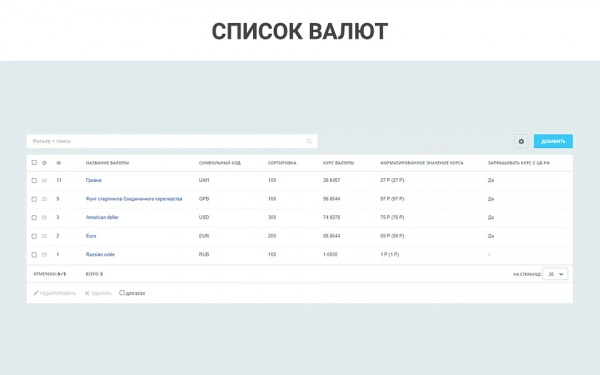
Task: Open the per-page dropdown showing 20
Action: pyautogui.click(x=555, y=274)
